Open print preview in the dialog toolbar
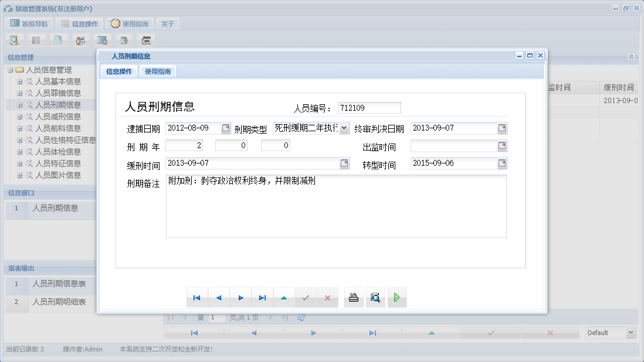Screen dimensions: 644x362 [375, 297]
